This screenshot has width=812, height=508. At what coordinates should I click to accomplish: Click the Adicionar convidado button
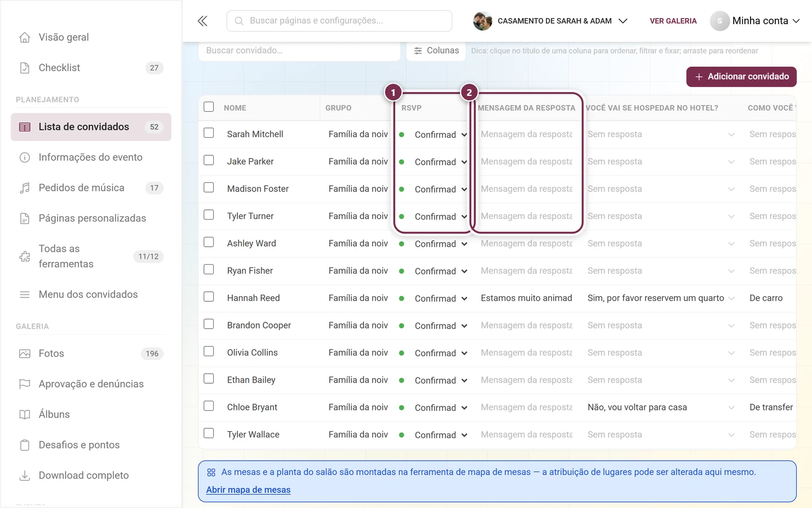pos(742,77)
